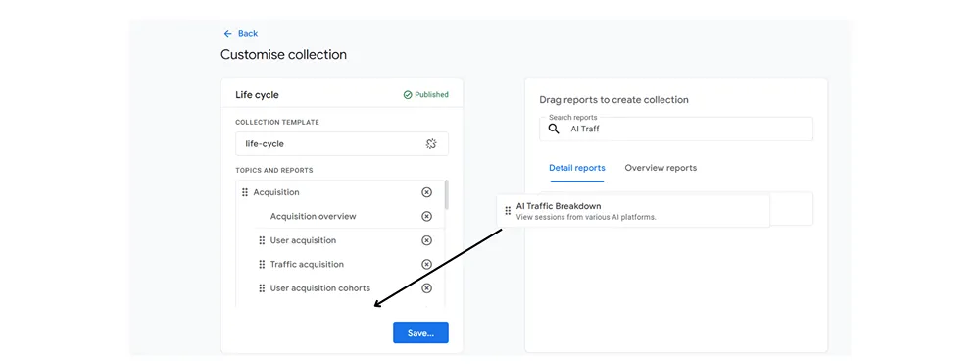Click the Customise collection heading
This screenshot has width=980, height=364.
284,54
